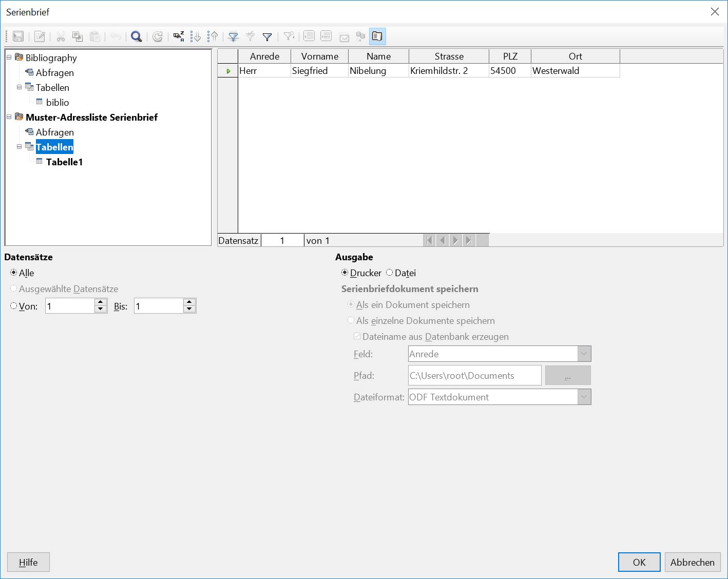Select the Alle records radio button

(14, 273)
